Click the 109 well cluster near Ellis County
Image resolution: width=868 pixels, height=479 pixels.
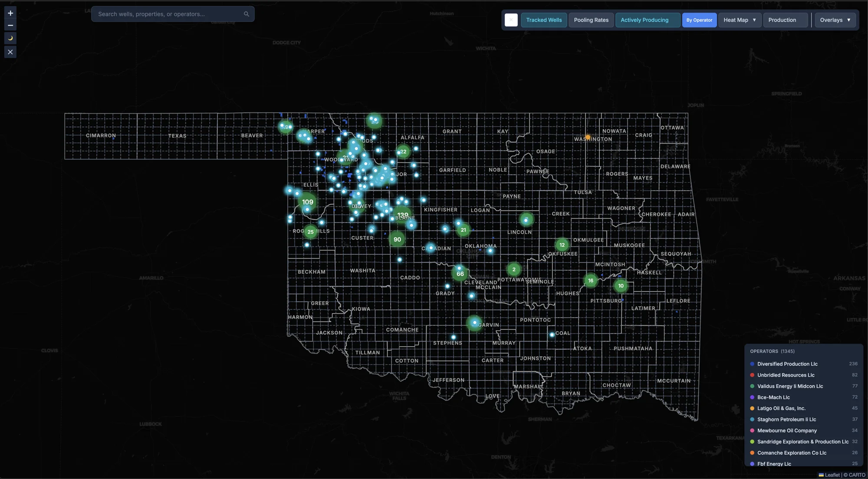[308, 202]
